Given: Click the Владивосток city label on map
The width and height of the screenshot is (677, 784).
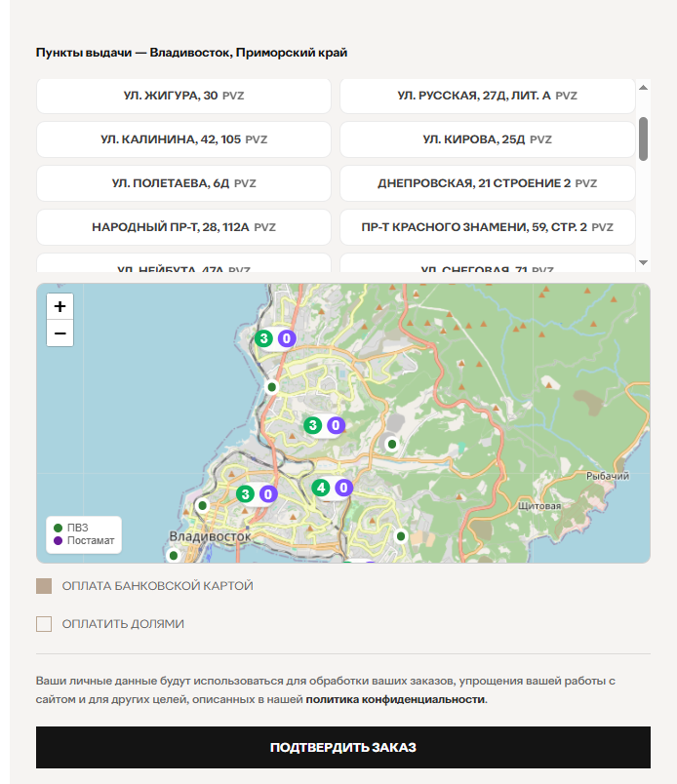Looking at the screenshot, I should point(210,536).
